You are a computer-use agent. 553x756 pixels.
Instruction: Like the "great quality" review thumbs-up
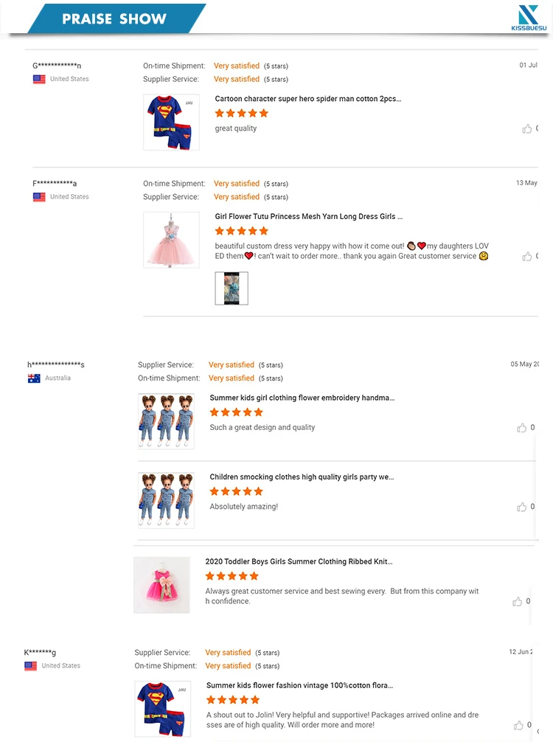pos(527,129)
